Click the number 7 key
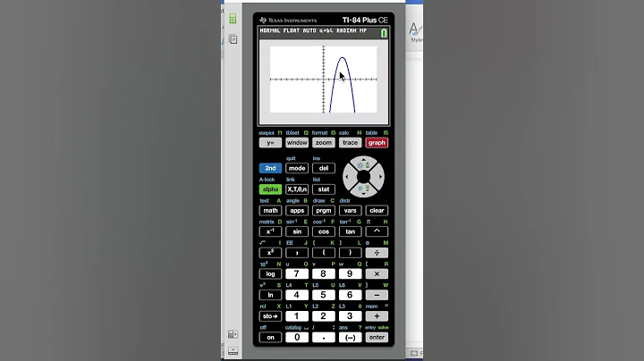644x361 pixels. [x=297, y=273]
